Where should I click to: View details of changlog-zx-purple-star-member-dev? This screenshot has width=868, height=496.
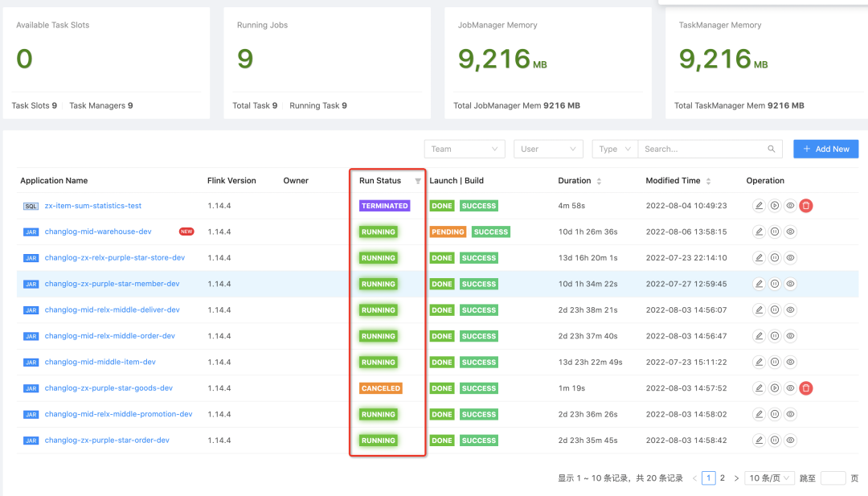pos(791,284)
